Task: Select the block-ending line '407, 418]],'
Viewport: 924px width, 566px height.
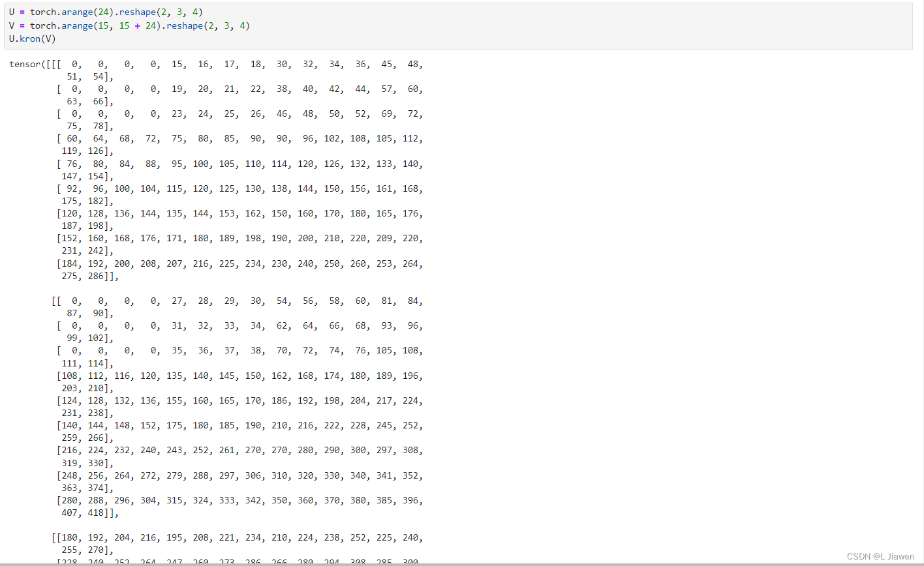Action: [x=90, y=513]
